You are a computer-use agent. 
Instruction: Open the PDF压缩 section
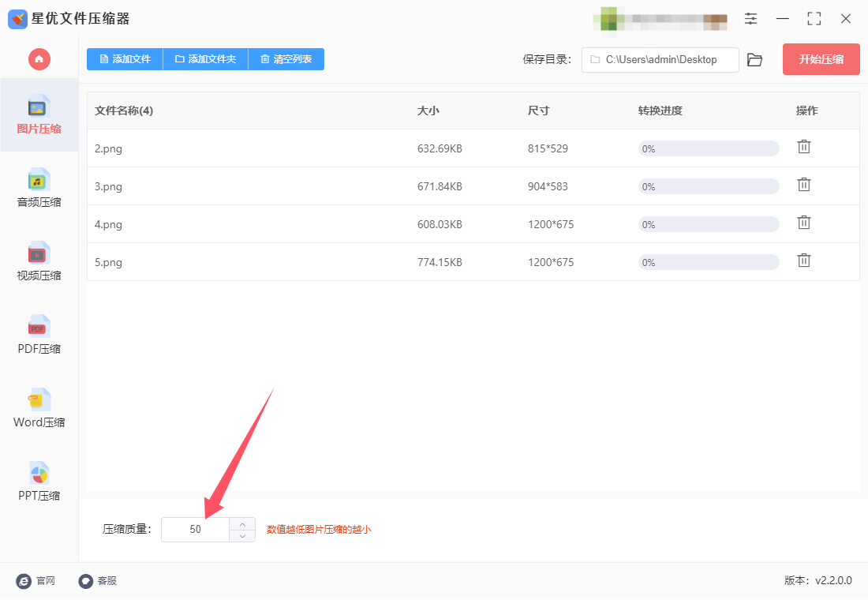click(x=39, y=335)
